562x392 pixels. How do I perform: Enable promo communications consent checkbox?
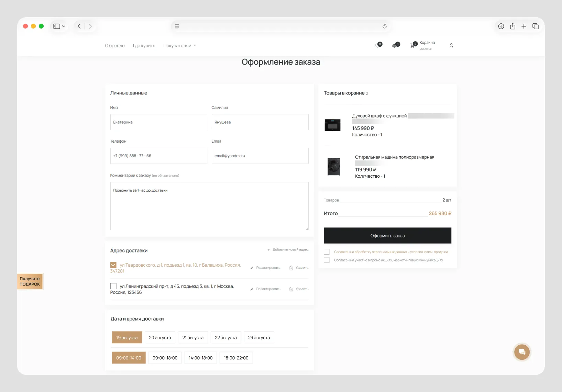click(x=327, y=260)
